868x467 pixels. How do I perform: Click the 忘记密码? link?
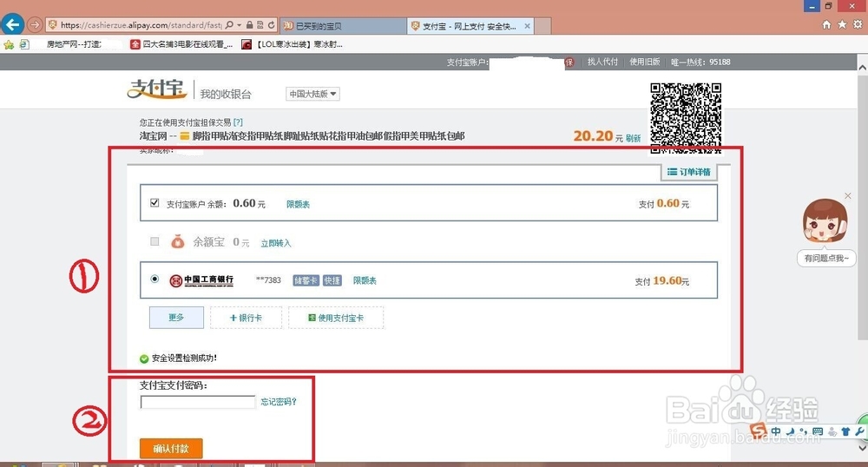[279, 402]
